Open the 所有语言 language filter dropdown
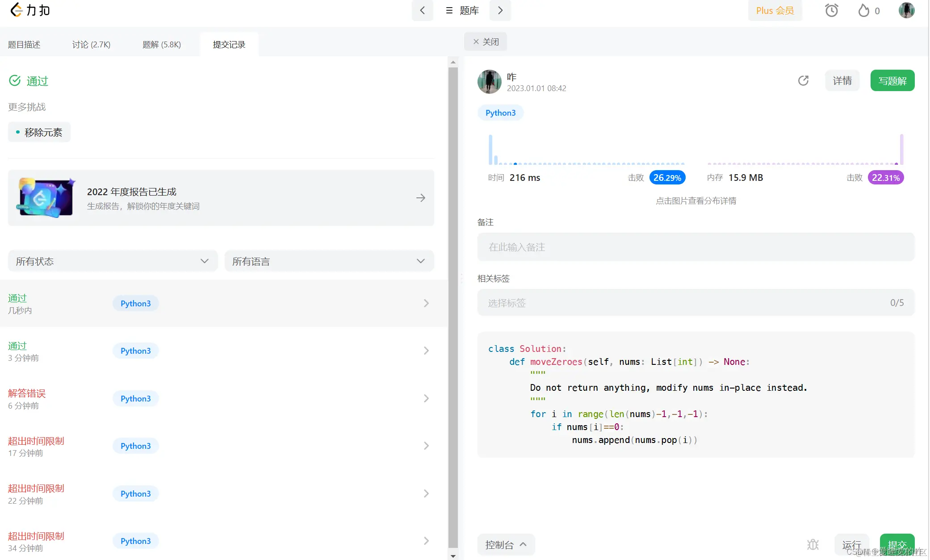The width and height of the screenshot is (930, 560). [329, 261]
